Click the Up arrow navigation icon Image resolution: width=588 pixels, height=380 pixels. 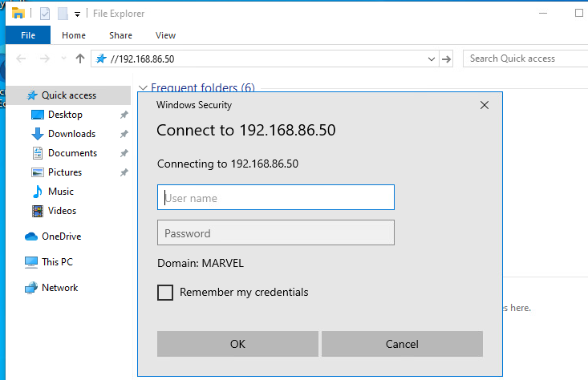(79, 59)
